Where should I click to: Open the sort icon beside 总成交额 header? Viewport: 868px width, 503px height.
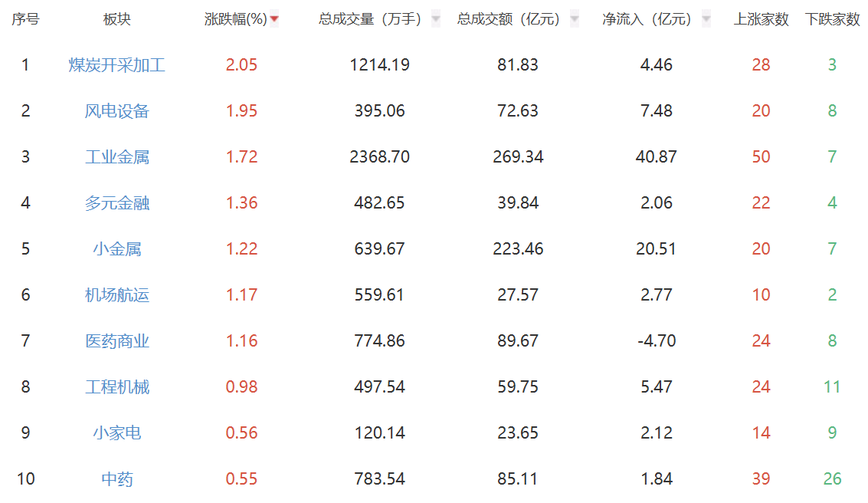574,18
